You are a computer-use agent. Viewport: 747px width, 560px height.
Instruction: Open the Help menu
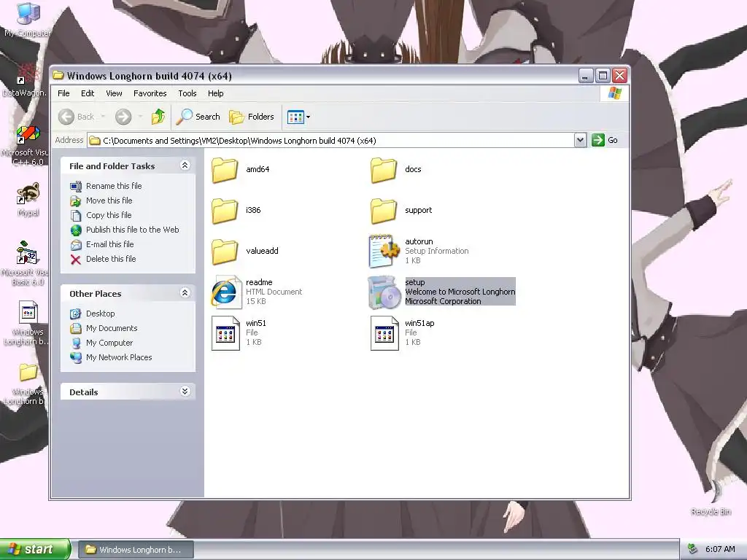pos(215,93)
